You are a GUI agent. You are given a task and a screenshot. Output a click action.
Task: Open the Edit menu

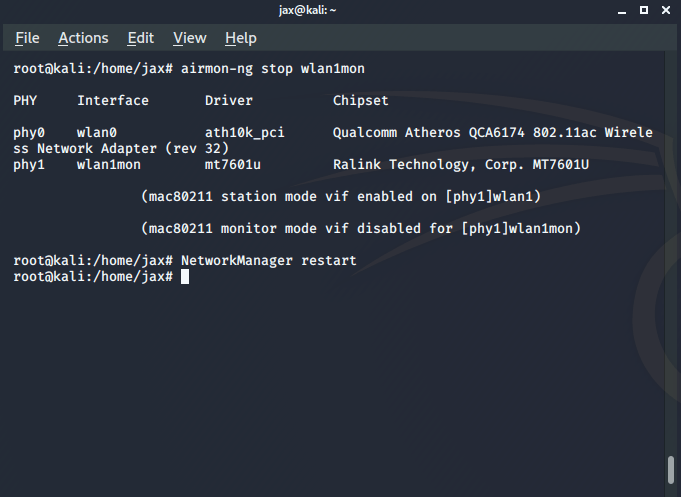click(x=141, y=38)
